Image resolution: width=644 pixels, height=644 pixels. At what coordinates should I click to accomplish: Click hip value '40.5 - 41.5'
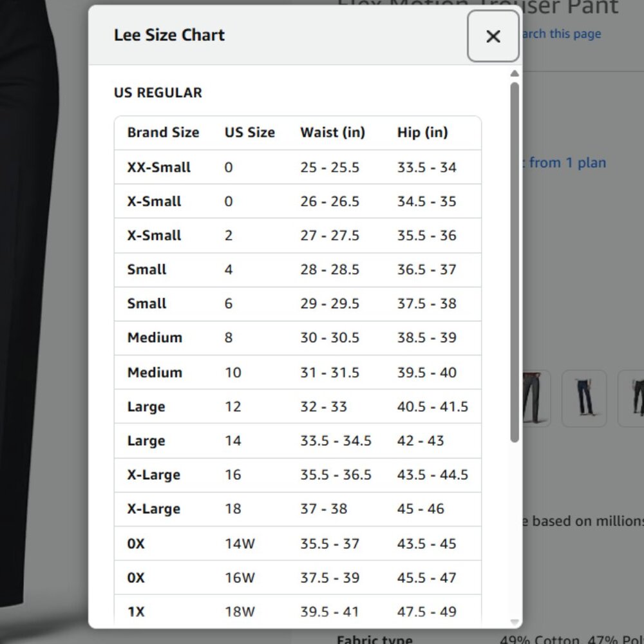point(433,406)
